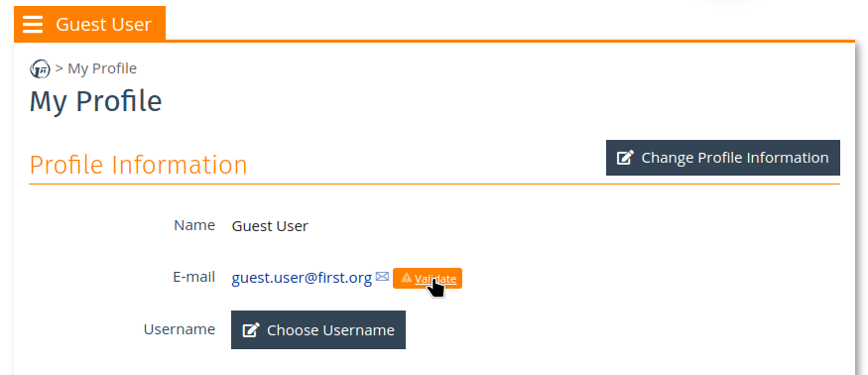Click the E-mail field label
Screen dimensions: 868x375
coord(193,277)
